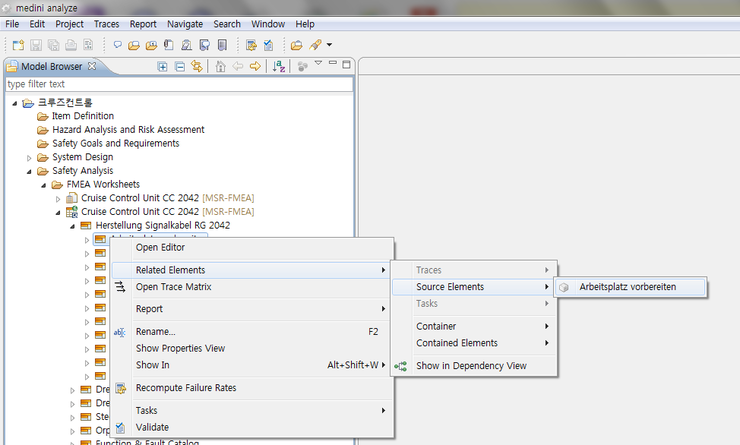The image size is (740, 445).
Task: Toggle alphabetical sort in Model Browser
Action: tap(280, 66)
